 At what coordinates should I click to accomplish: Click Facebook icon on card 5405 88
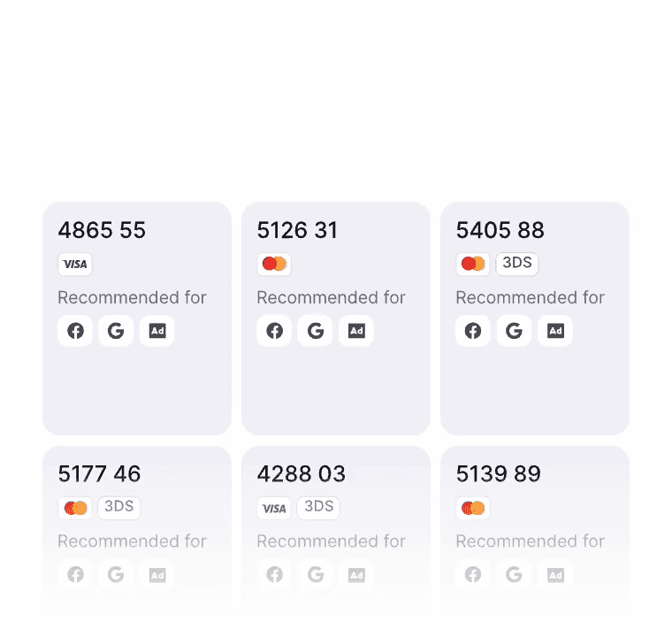[473, 331]
